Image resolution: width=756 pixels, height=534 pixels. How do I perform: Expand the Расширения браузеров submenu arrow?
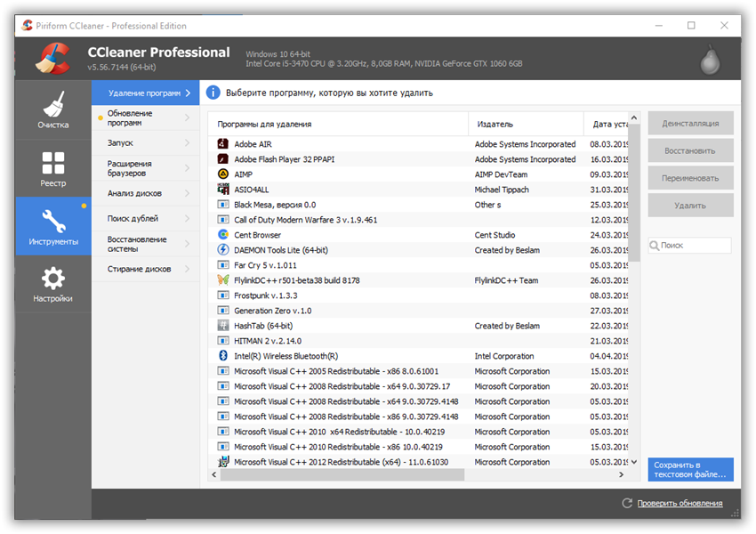point(187,168)
